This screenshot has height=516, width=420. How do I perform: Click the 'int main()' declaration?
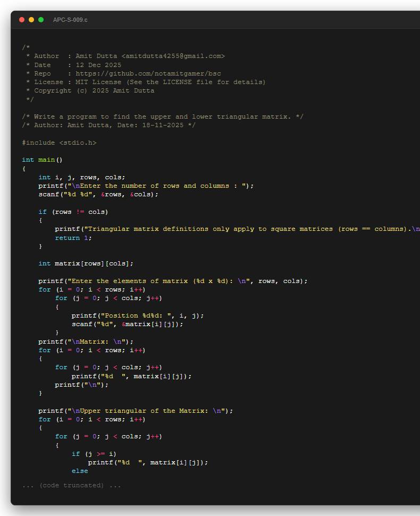[x=42, y=160]
